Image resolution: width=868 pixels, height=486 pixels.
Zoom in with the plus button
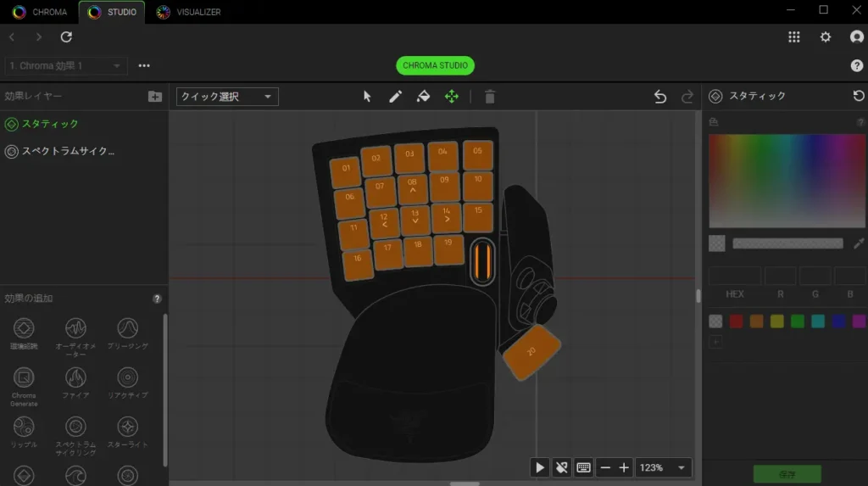(x=624, y=467)
